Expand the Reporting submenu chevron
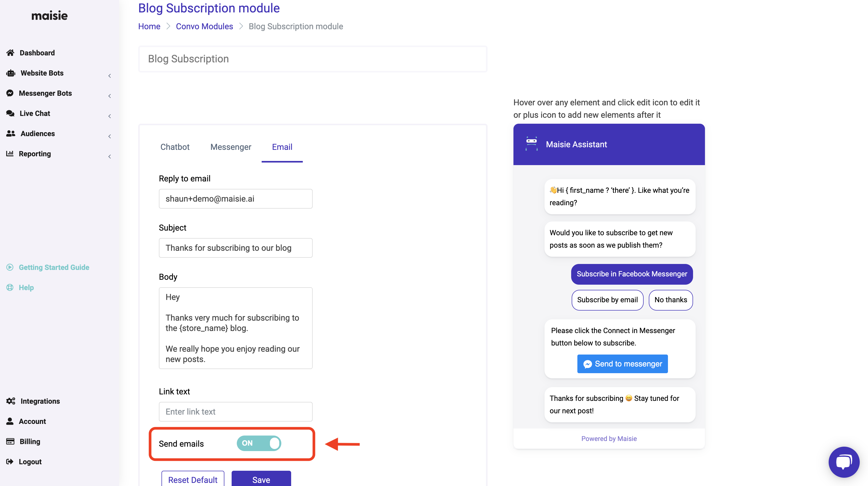868x486 pixels. click(109, 157)
